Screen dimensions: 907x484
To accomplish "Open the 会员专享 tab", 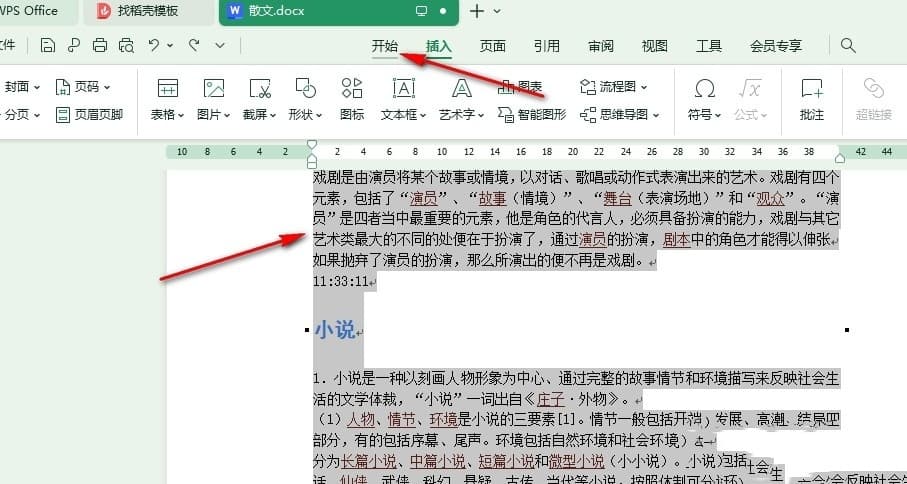I will (x=776, y=46).
